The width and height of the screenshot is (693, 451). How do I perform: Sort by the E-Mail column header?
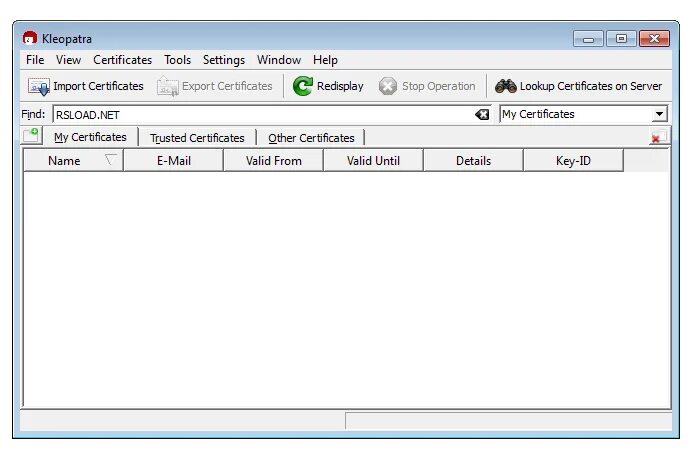pos(174,161)
